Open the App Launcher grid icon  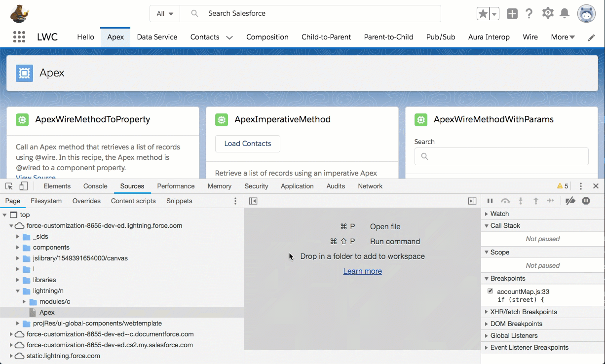point(19,37)
